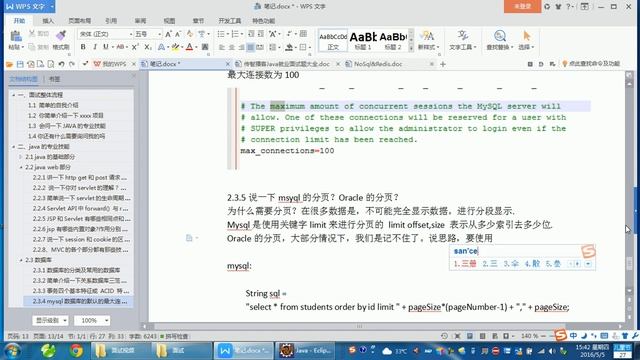
Task: Toggle strikethrough AB formatting
Action: point(120,47)
